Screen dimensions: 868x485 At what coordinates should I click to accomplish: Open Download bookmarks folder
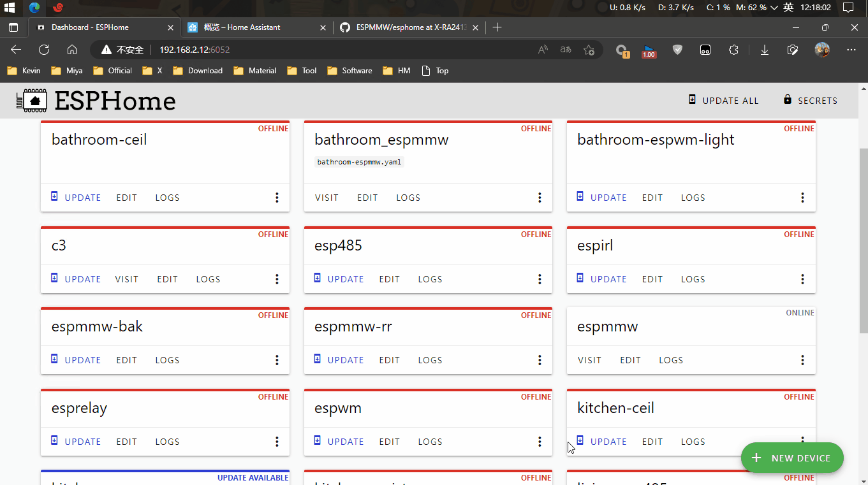coord(198,71)
